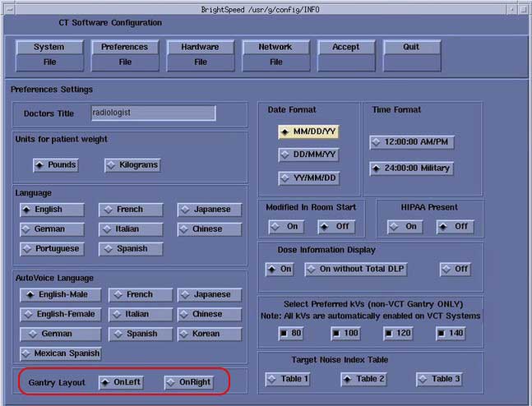Screen dimensions: 532x406
Task: Turn On Modified In Room Start
Action: [x=287, y=227]
